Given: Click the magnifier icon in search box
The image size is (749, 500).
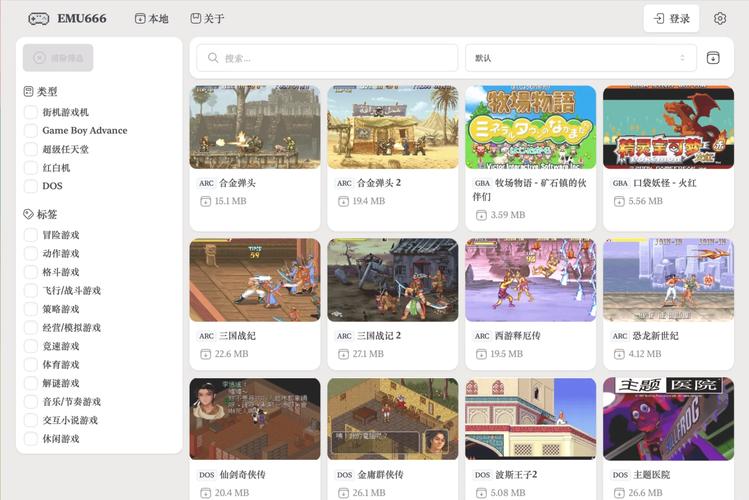Looking at the screenshot, I should tap(213, 58).
